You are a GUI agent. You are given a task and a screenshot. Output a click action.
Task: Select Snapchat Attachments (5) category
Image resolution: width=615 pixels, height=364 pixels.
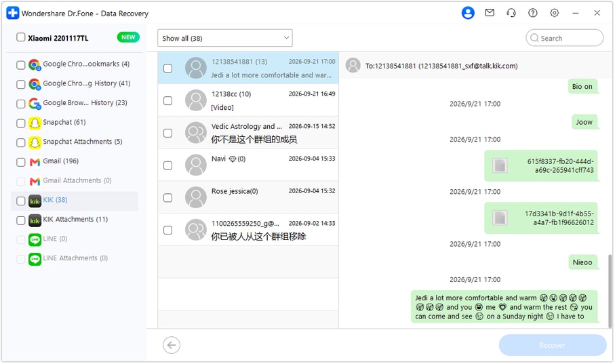[83, 142]
